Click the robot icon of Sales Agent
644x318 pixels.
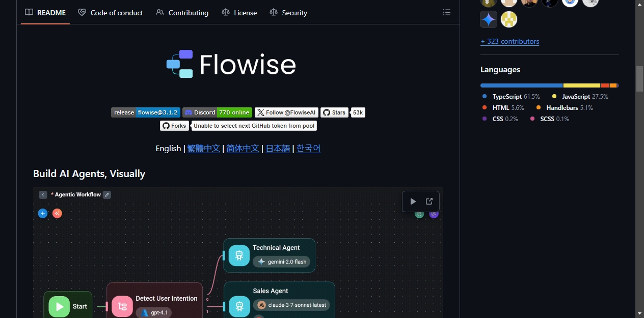(x=239, y=306)
